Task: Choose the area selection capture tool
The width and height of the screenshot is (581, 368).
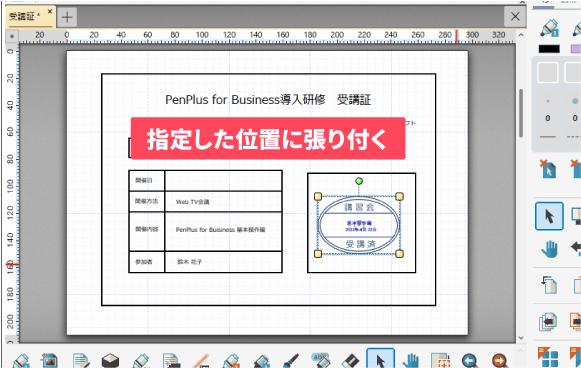Action: tap(440, 360)
